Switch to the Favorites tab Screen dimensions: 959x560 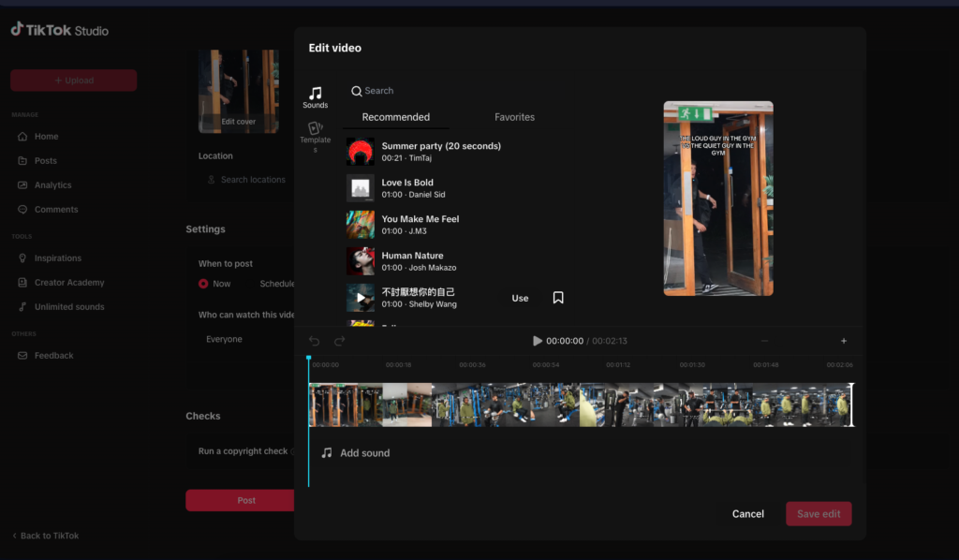coord(514,117)
